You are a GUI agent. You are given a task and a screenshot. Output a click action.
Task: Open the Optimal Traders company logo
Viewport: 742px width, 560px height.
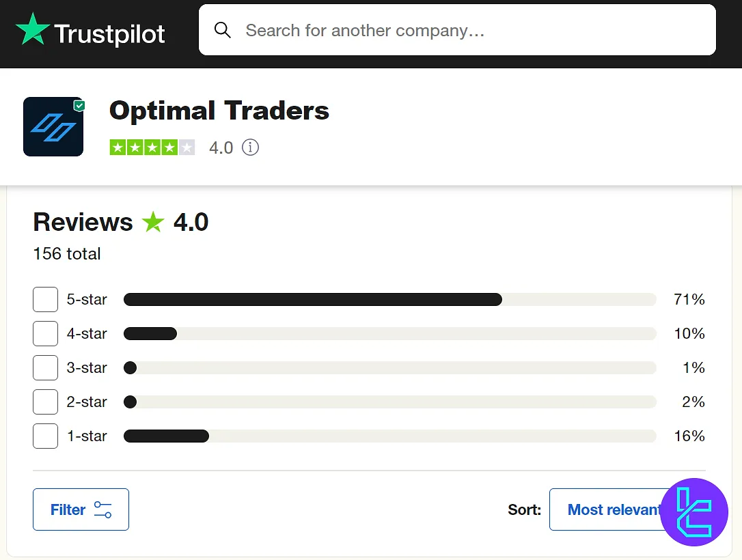(53, 126)
